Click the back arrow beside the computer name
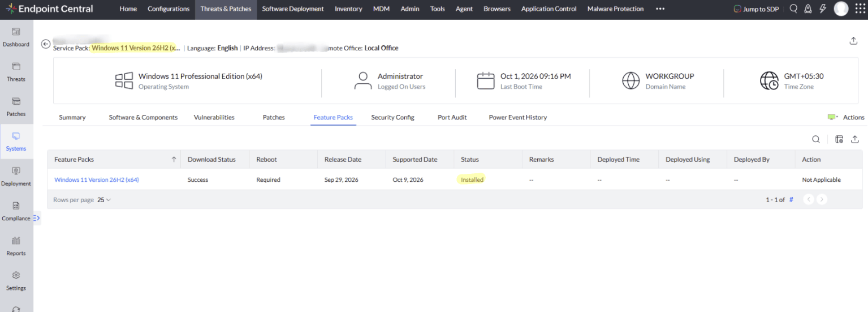Screen dimensions: 868x312 [46, 44]
